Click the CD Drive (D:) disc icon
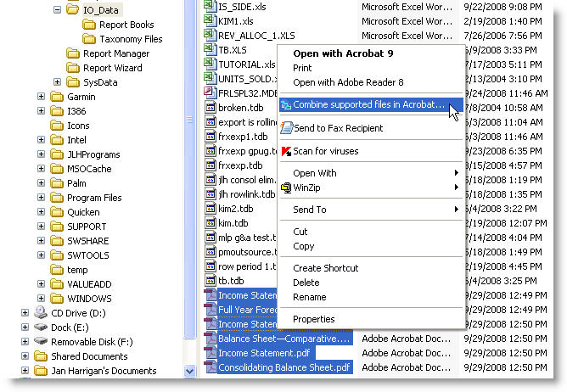The image size is (567, 392). pyautogui.click(x=41, y=312)
